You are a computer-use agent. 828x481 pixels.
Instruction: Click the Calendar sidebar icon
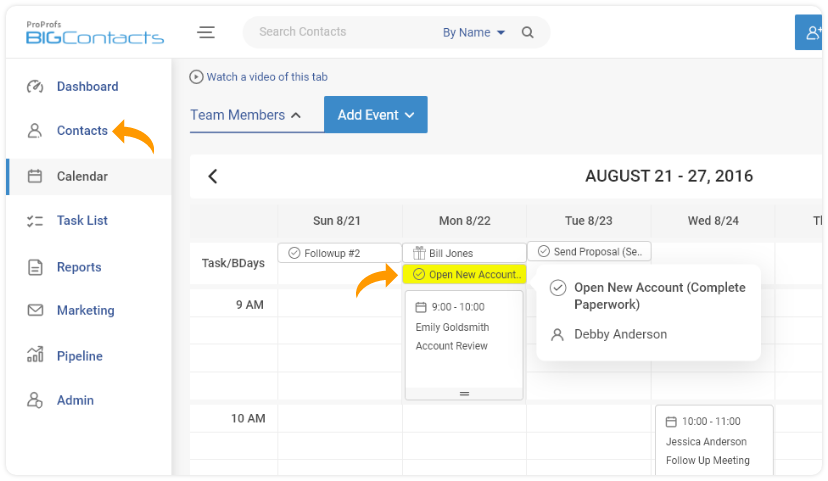pyautogui.click(x=35, y=176)
